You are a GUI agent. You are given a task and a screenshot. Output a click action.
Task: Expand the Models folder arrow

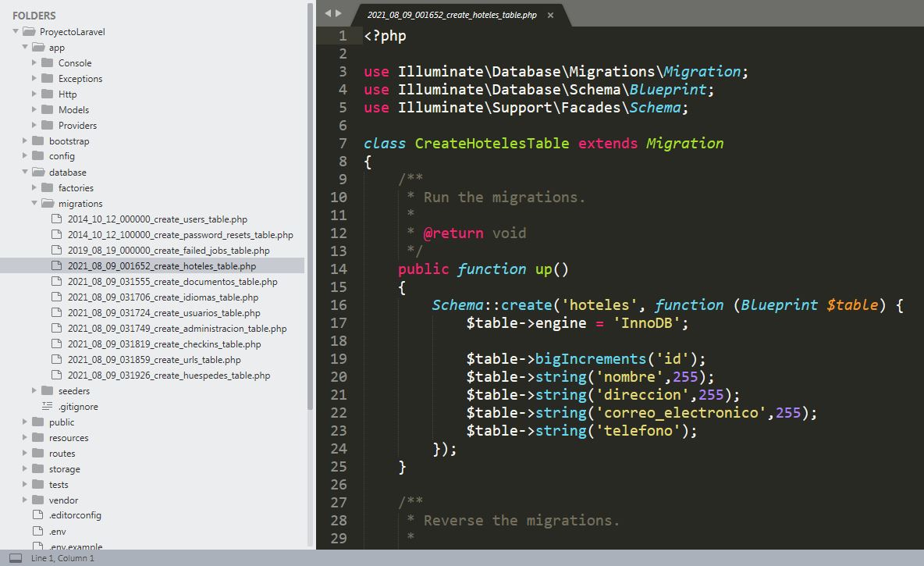pyautogui.click(x=35, y=110)
